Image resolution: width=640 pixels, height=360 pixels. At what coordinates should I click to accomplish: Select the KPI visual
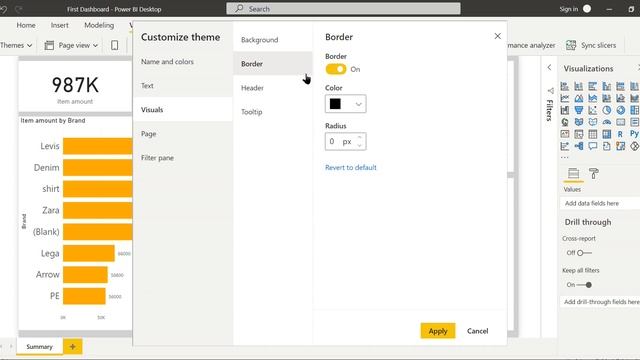pyautogui.click(x=565, y=134)
